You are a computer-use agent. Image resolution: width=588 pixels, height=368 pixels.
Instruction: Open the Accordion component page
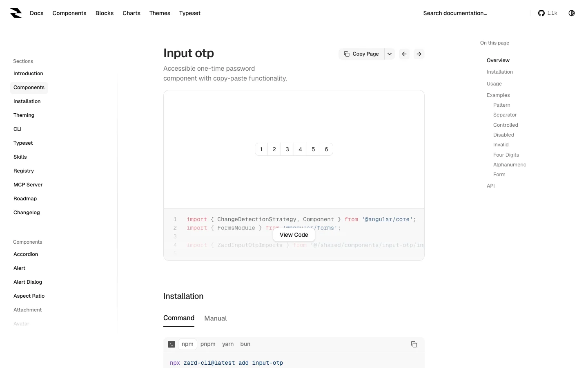tap(26, 254)
